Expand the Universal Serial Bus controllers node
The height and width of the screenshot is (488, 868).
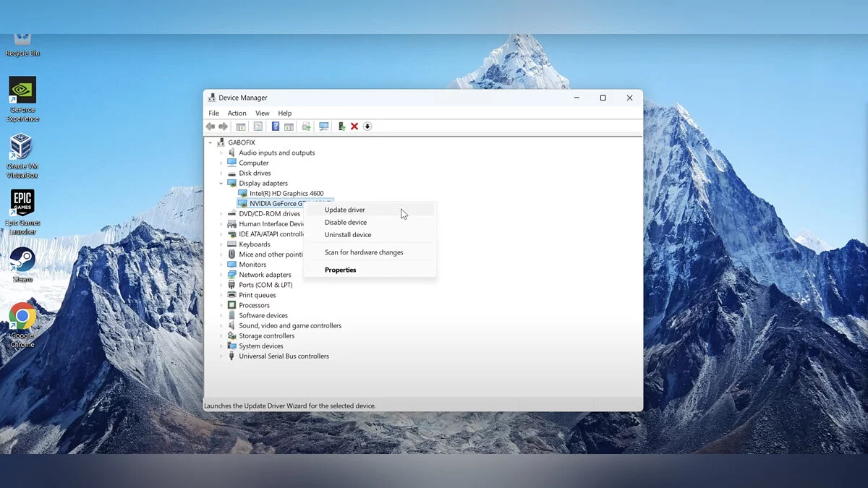coord(221,356)
